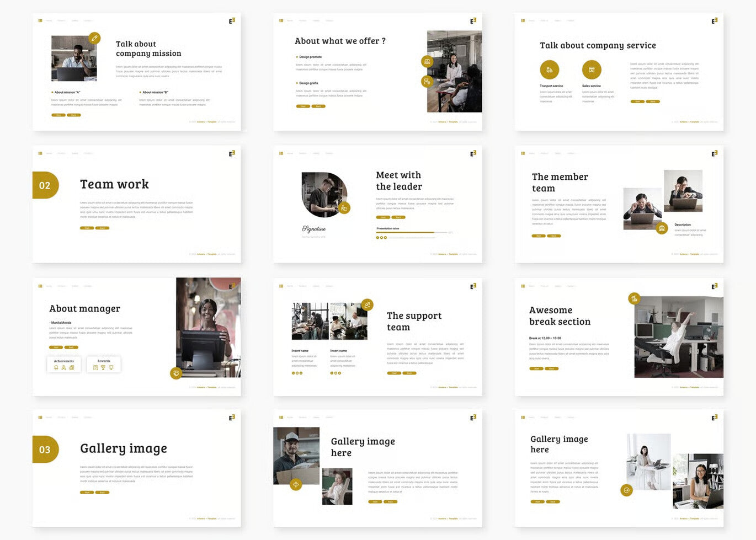The height and width of the screenshot is (540, 756).
Task: Click the arrow badge on the third gallery slide
Action: [x=626, y=490]
